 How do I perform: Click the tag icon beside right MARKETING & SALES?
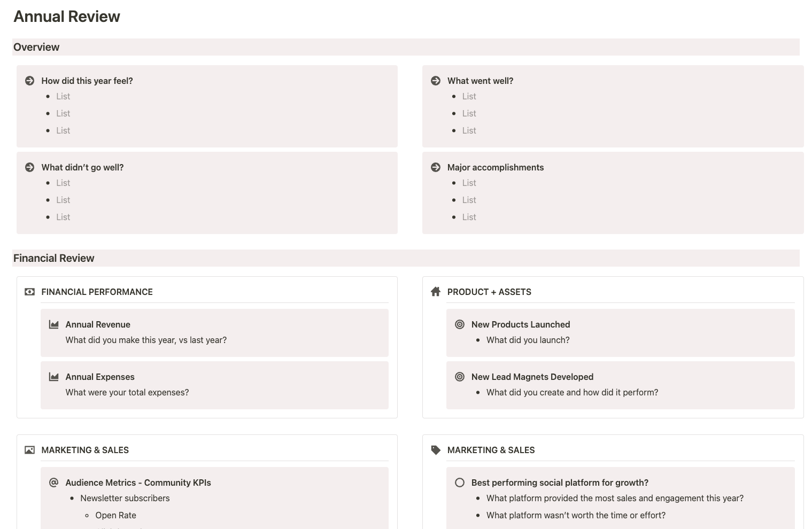(436, 450)
